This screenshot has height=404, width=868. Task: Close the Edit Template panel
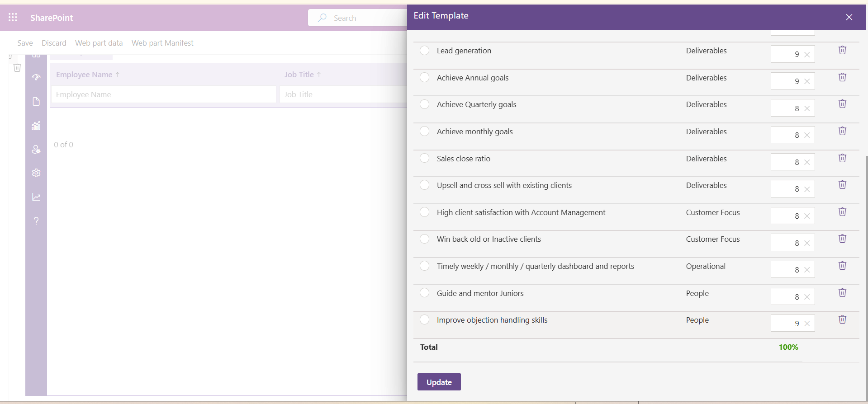pyautogui.click(x=849, y=17)
